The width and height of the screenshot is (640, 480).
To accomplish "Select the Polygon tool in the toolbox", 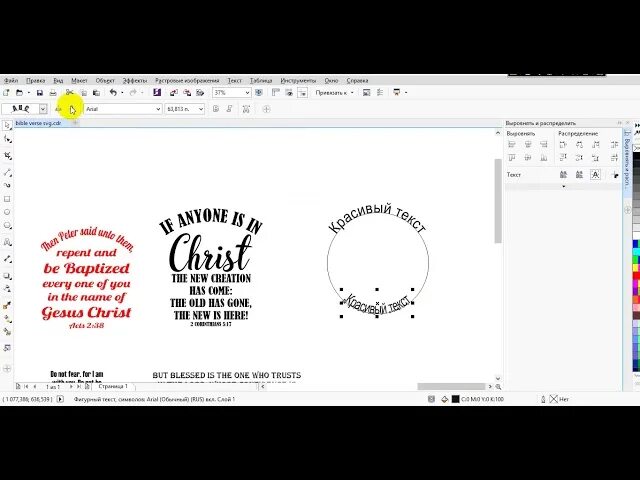I will pos(7,225).
